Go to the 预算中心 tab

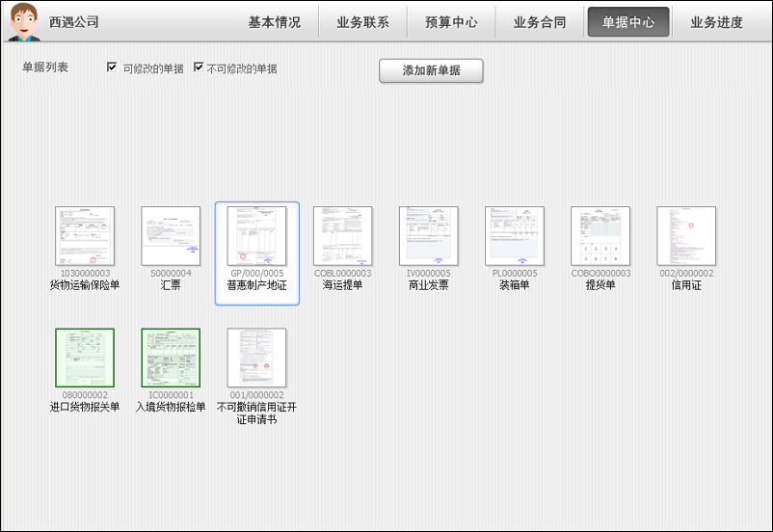[x=451, y=22]
